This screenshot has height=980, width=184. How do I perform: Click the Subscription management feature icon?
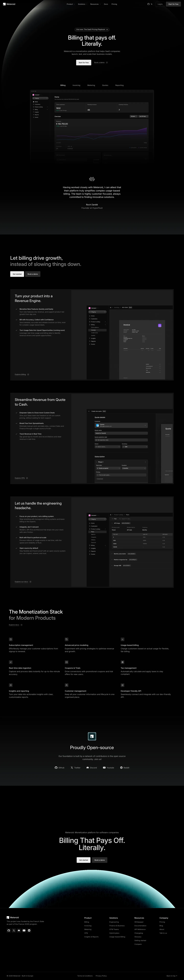11,639
